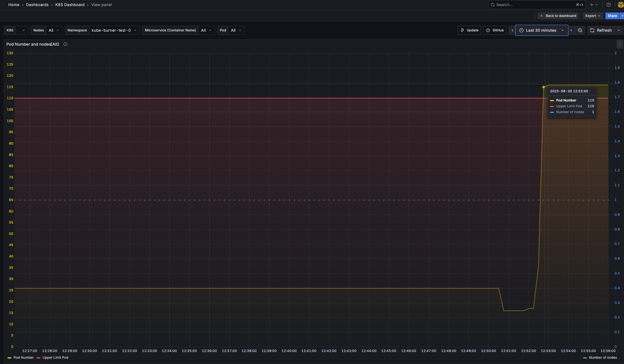624x364 pixels.
Task: Toggle Upper Limit Pod series in legend
Action: 55,358
